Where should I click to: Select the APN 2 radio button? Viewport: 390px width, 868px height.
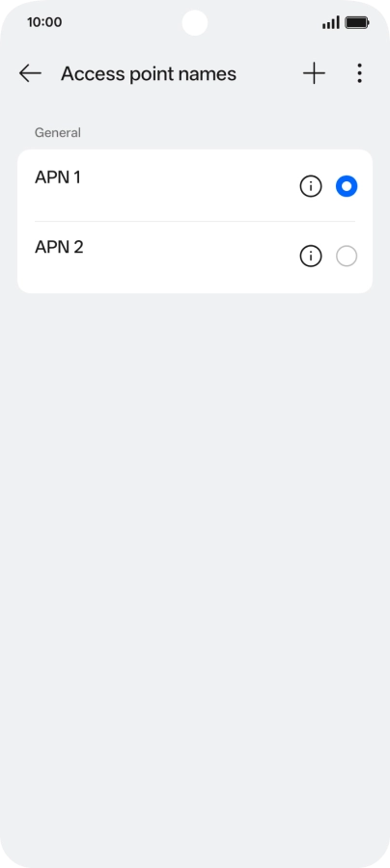347,257
